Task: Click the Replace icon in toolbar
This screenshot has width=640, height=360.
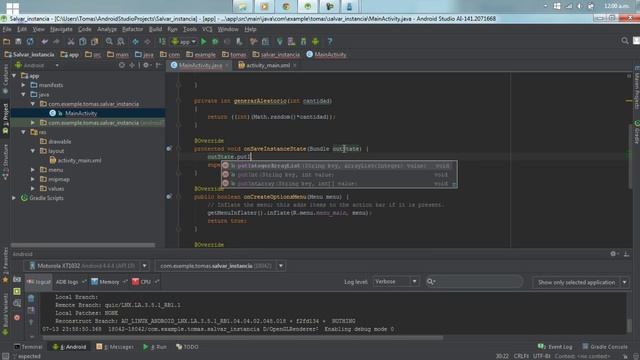Action: coord(121,41)
